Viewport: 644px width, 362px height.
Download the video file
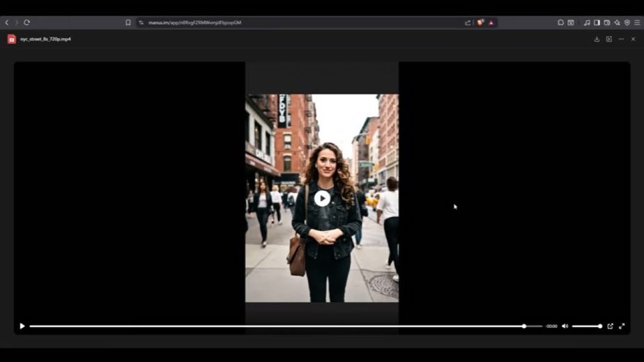point(597,39)
